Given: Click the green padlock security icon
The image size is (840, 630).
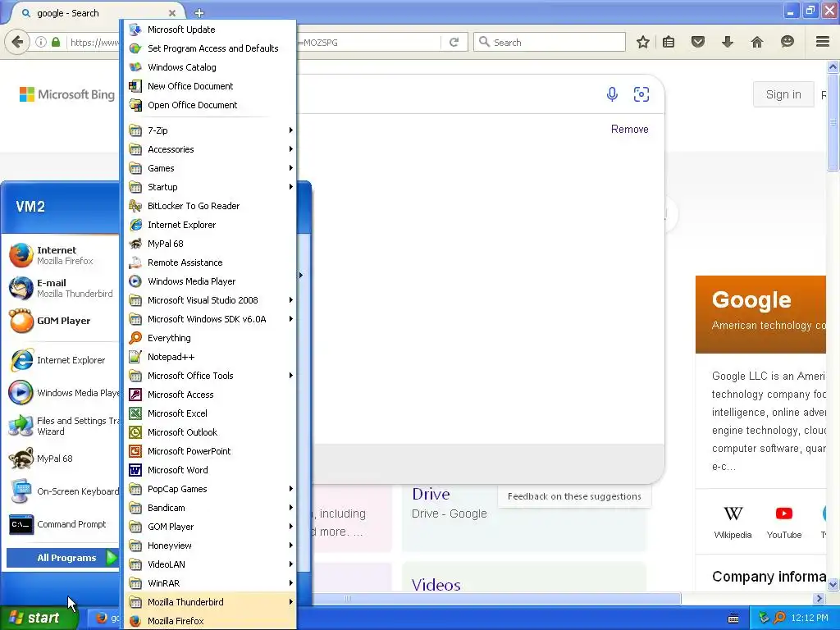Looking at the screenshot, I should (x=56, y=42).
